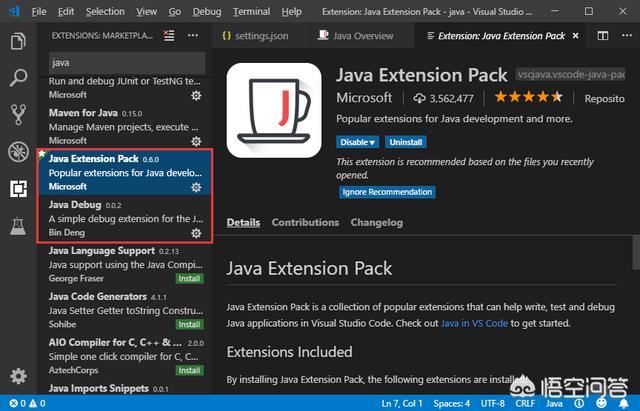Open the Extensions panel more actions menu
The width and height of the screenshot is (640, 411).
193,36
